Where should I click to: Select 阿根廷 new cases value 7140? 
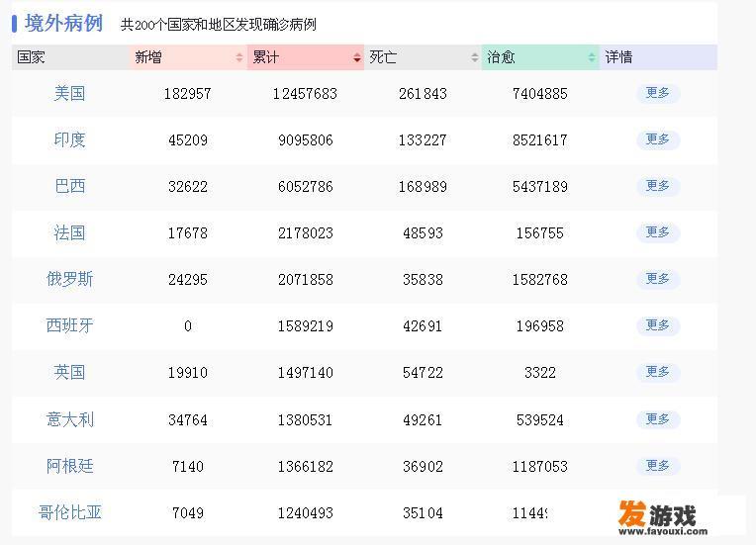click(x=188, y=467)
